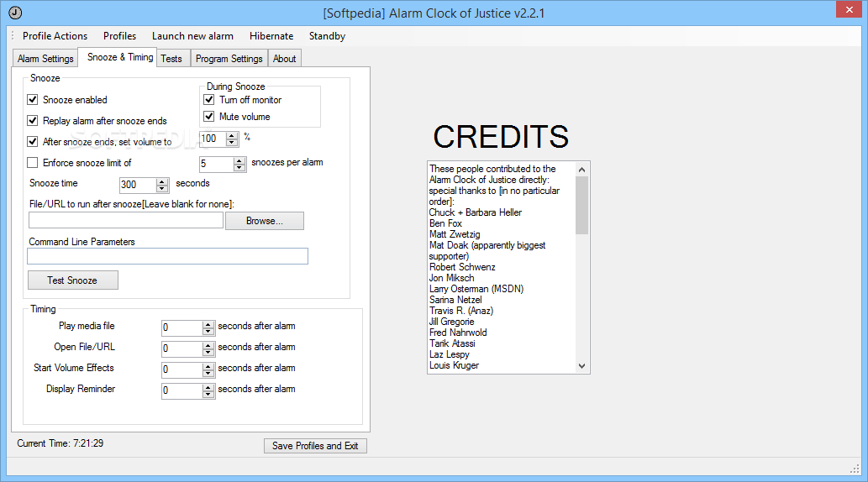Click the clock app icon in title bar

click(15, 13)
